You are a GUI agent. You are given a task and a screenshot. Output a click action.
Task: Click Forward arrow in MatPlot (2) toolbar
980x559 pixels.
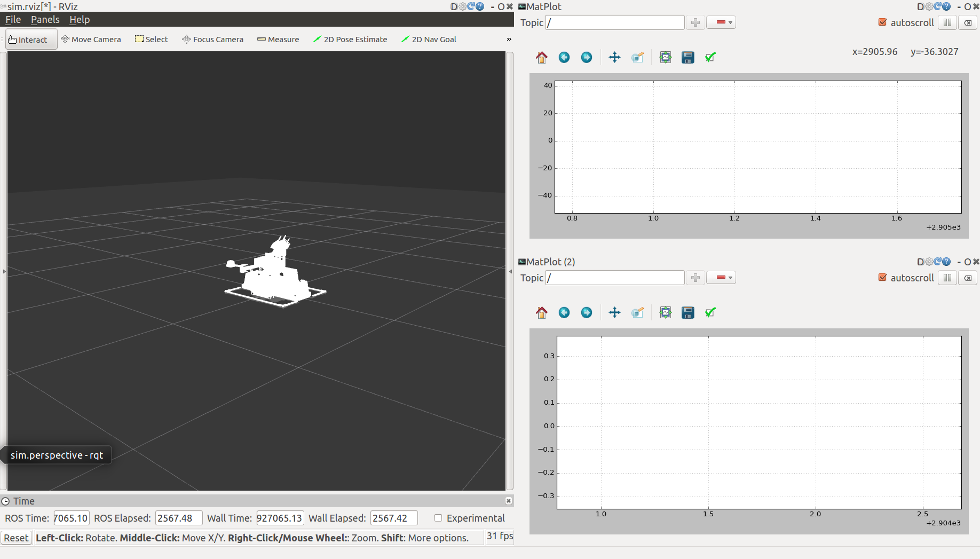point(587,312)
